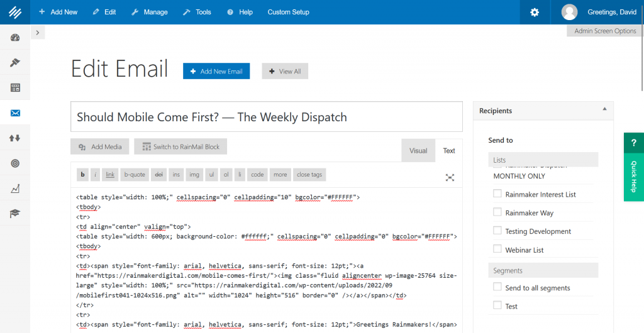Click the user avatar icon
This screenshot has height=333, width=644.
569,13
